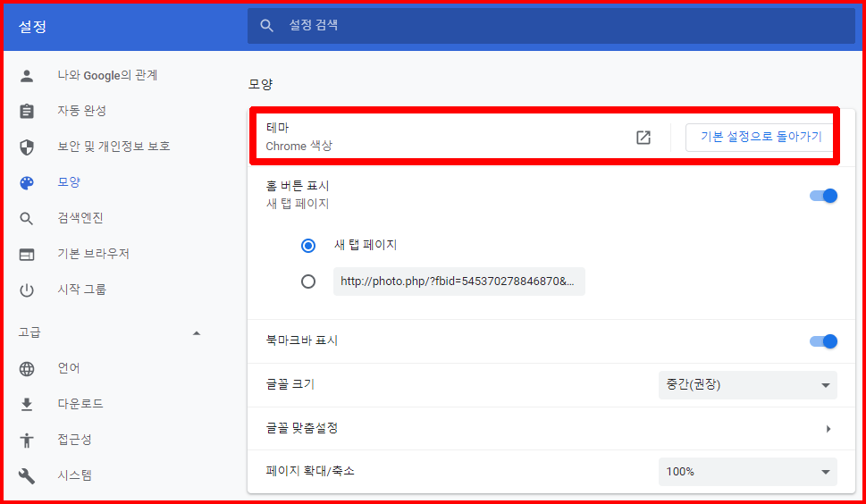Open 보안 및 개인정보 보호 section
866x504 pixels.
(114, 147)
